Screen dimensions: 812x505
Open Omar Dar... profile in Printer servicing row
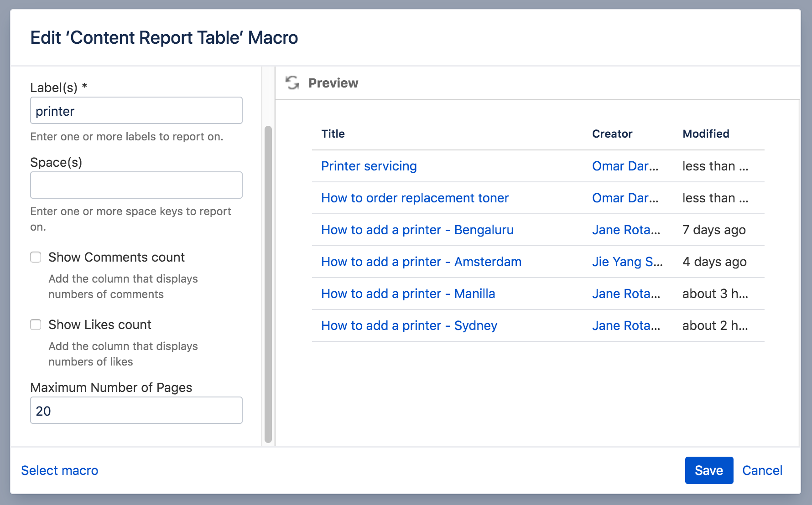click(x=625, y=166)
